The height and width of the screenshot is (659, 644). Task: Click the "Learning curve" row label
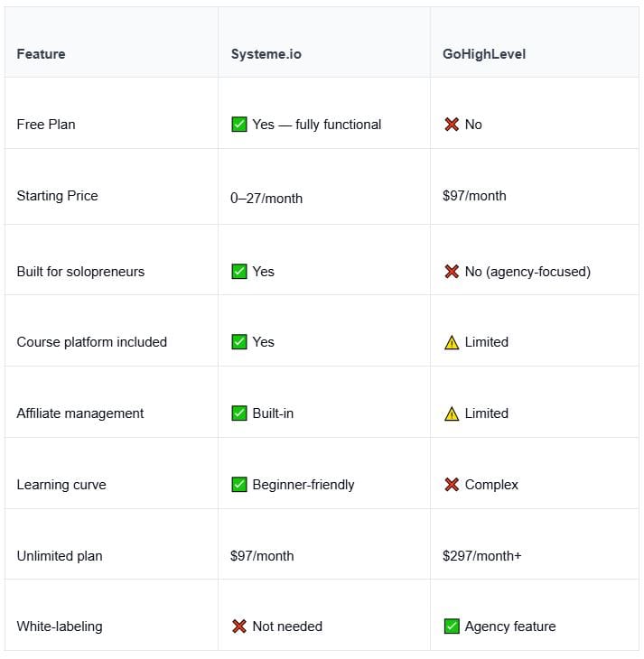coord(61,485)
